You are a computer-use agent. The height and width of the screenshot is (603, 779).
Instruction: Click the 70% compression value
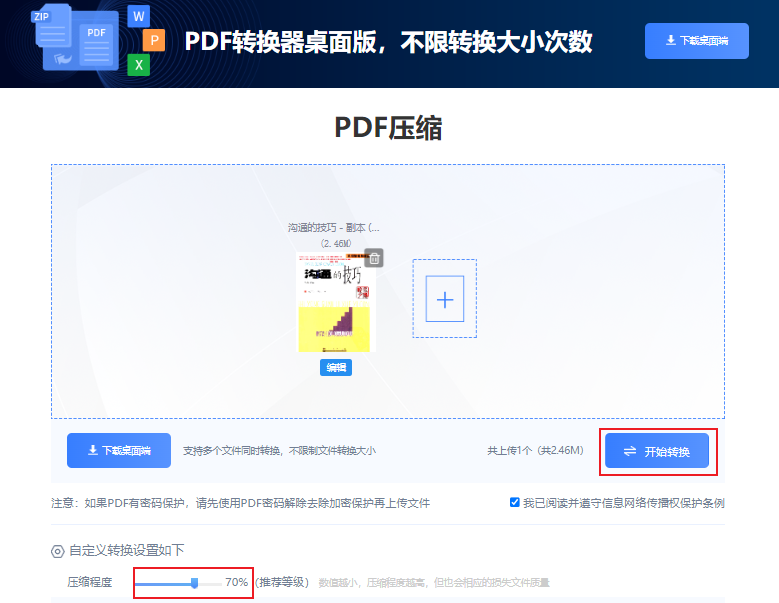[236, 582]
